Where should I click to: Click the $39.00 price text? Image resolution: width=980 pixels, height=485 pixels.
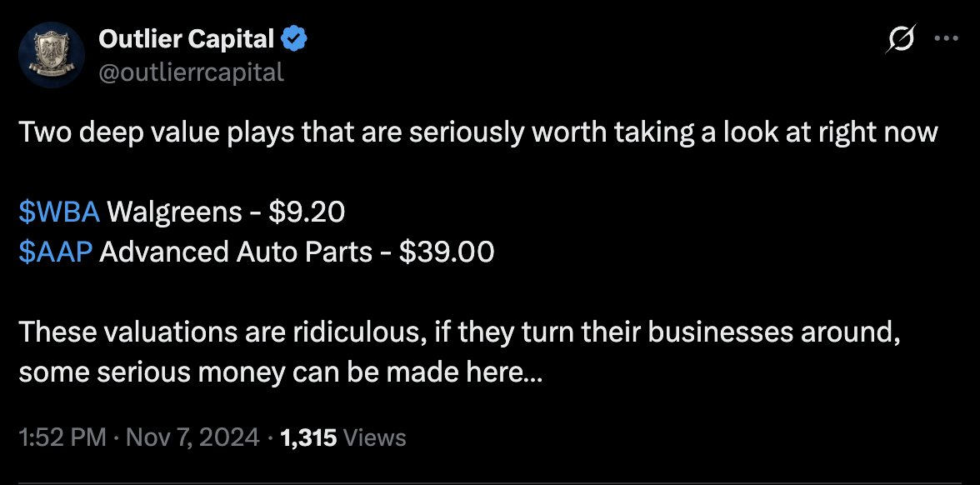447,252
